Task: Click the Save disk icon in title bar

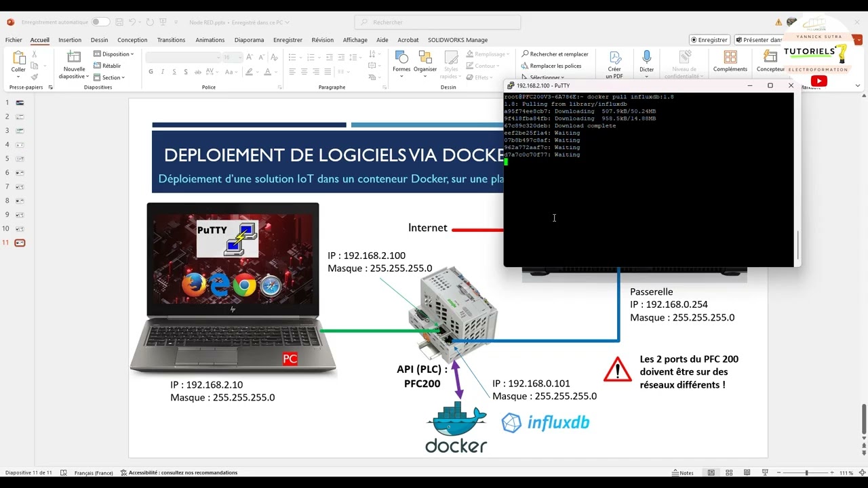Action: click(x=119, y=22)
